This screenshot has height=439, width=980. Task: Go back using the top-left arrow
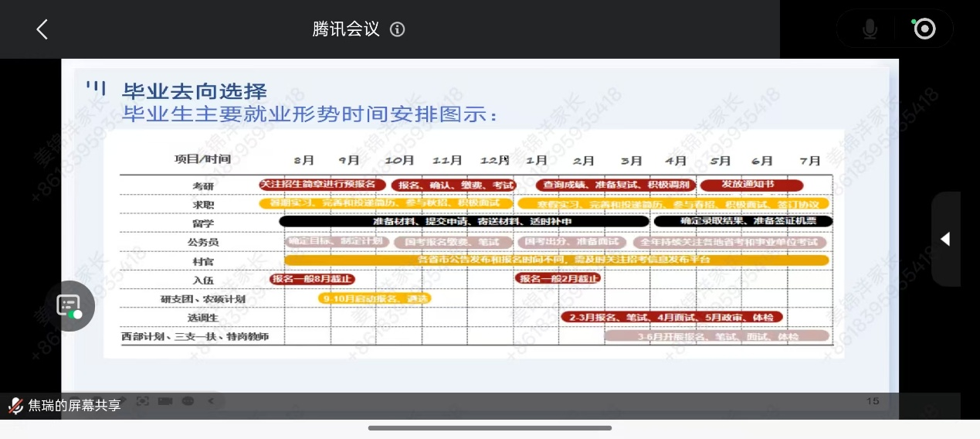42,29
